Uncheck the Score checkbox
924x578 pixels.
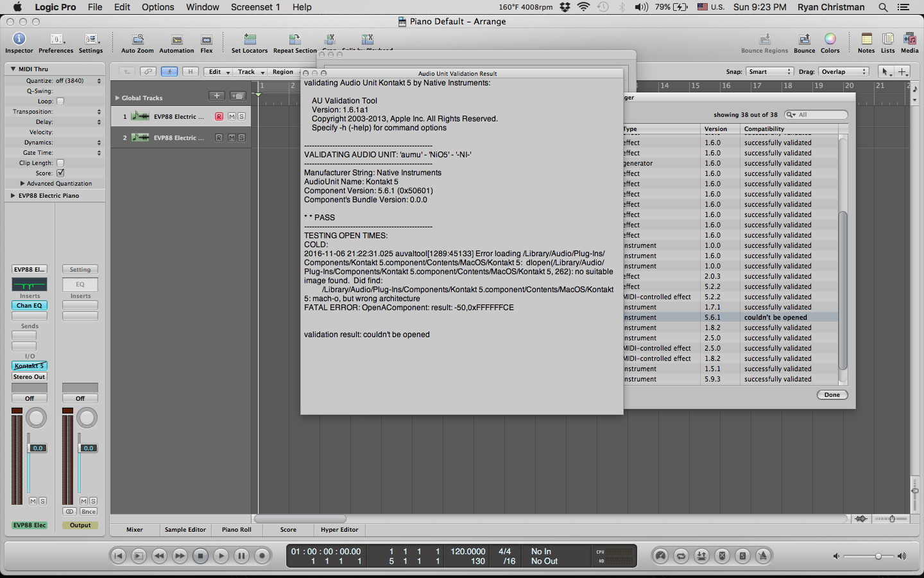60,173
